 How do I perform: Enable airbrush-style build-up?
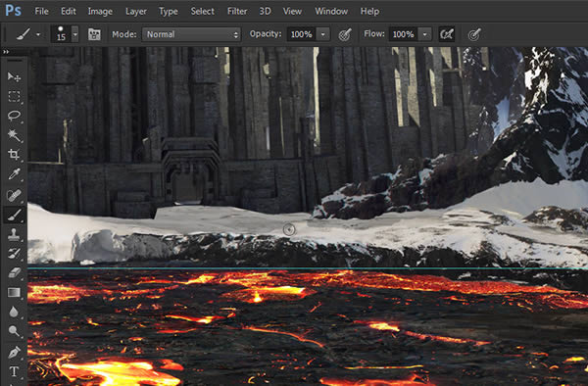pyautogui.click(x=447, y=34)
